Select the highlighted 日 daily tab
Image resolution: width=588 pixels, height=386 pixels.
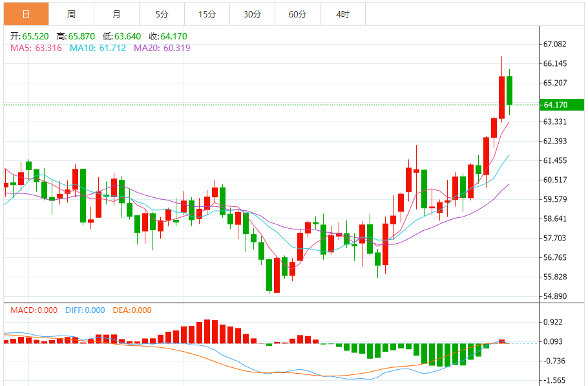[x=26, y=14]
